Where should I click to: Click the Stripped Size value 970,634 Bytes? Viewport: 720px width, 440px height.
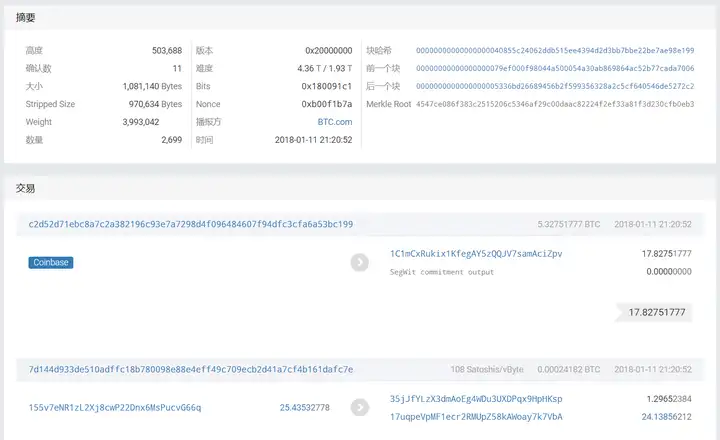point(155,104)
